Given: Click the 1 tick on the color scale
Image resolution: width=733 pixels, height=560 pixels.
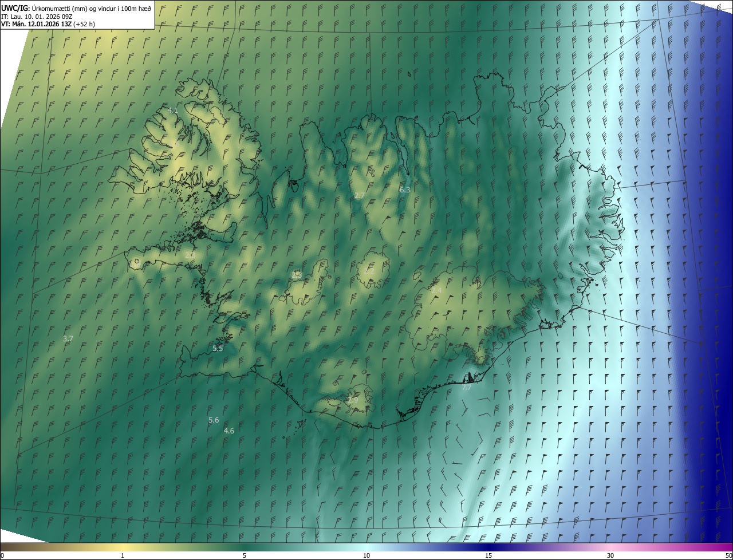Looking at the screenshot, I should click(x=123, y=555).
